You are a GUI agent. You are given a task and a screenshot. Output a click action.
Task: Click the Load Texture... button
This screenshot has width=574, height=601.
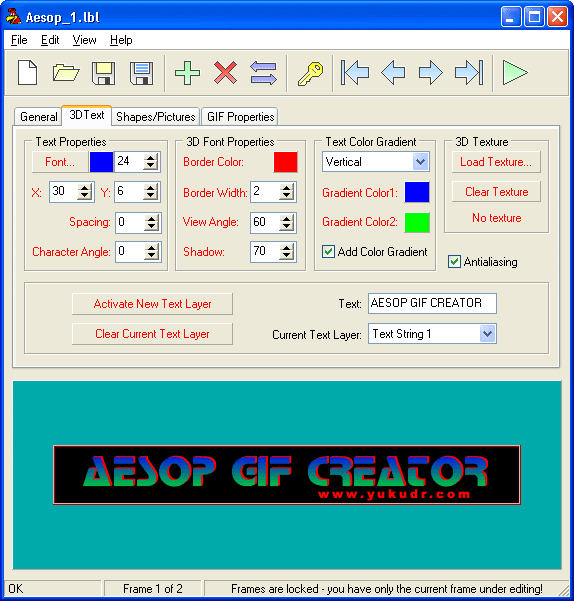click(496, 162)
